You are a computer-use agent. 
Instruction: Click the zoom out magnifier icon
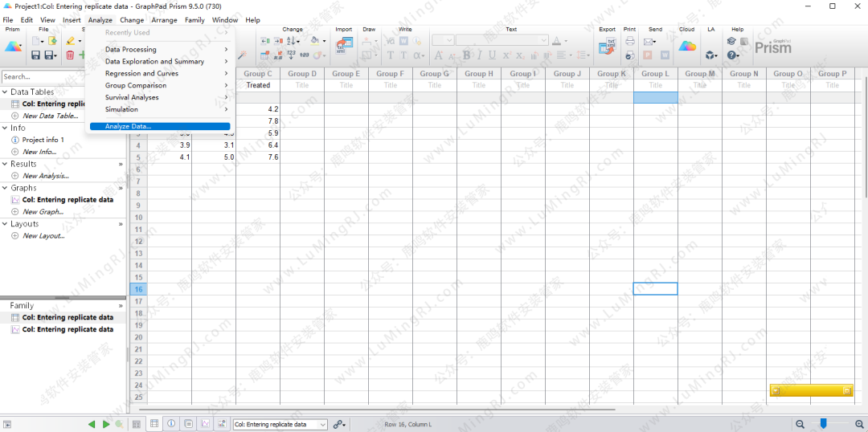[800, 424]
